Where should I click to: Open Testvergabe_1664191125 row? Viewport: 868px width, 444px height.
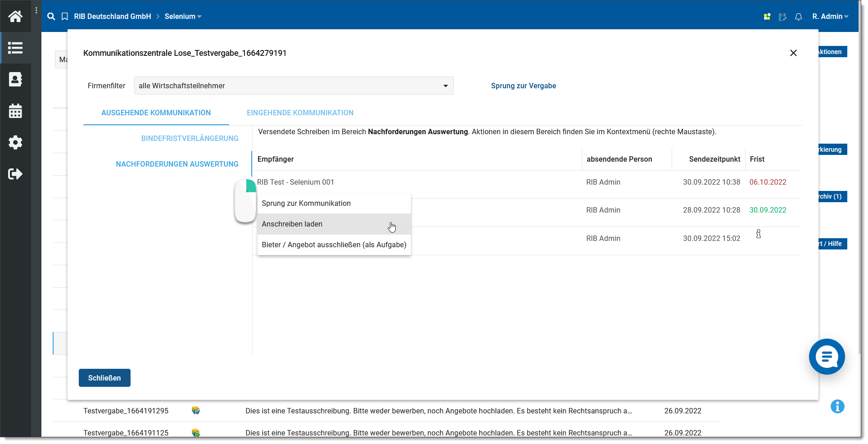386,433
